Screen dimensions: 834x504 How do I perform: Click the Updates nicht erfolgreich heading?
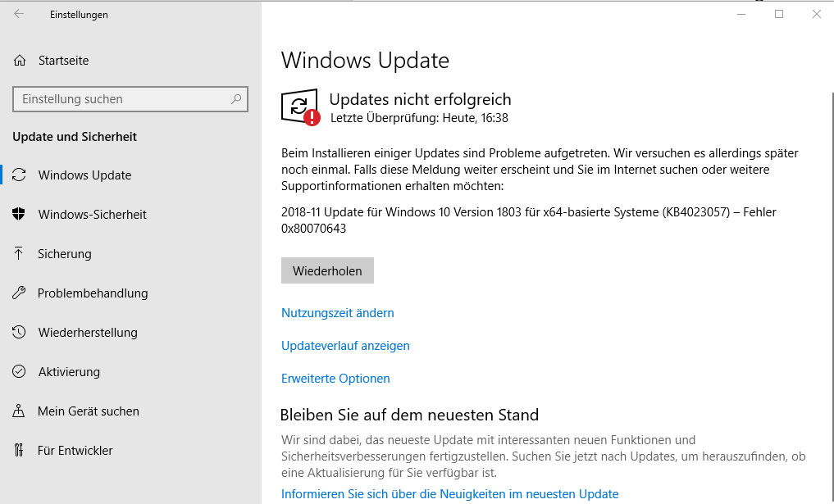(x=420, y=99)
